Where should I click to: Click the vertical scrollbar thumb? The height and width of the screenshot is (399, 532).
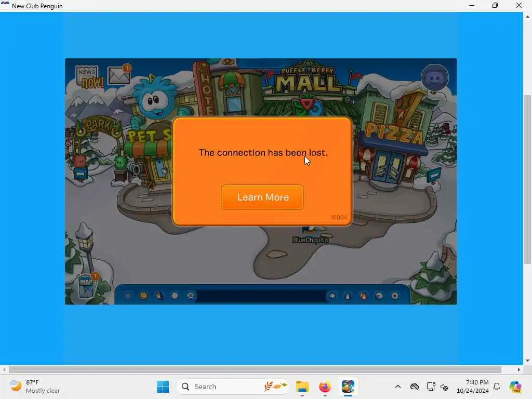point(527,179)
